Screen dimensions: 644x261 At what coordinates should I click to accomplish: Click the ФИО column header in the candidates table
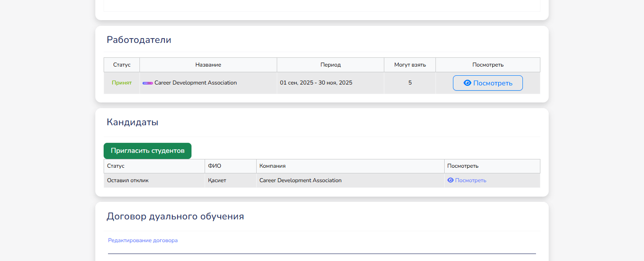pyautogui.click(x=215, y=166)
